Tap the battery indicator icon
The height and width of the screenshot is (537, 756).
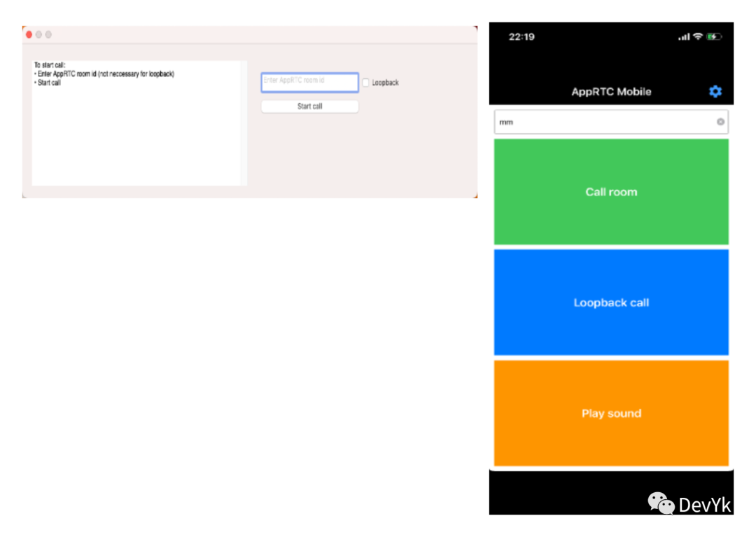pyautogui.click(x=714, y=36)
